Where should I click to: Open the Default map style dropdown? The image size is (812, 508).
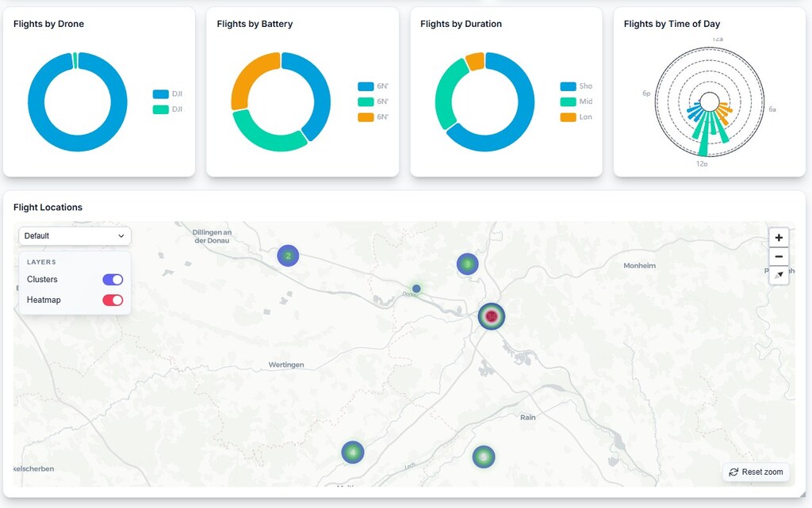75,236
